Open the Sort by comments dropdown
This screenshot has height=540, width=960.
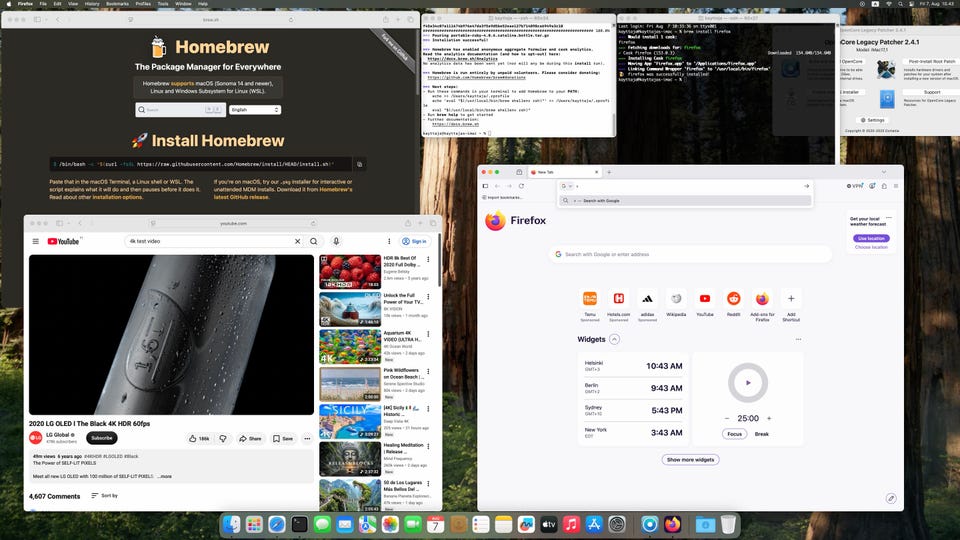pos(105,495)
